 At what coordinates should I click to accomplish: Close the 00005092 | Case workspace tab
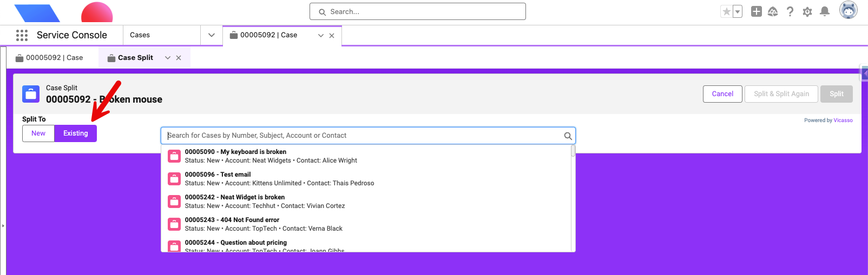pyautogui.click(x=332, y=36)
